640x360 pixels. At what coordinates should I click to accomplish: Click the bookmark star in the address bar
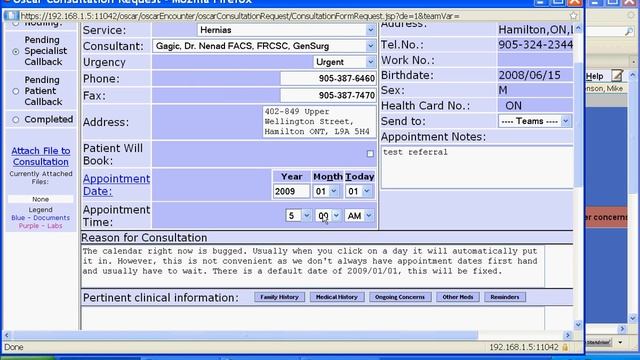tap(573, 16)
